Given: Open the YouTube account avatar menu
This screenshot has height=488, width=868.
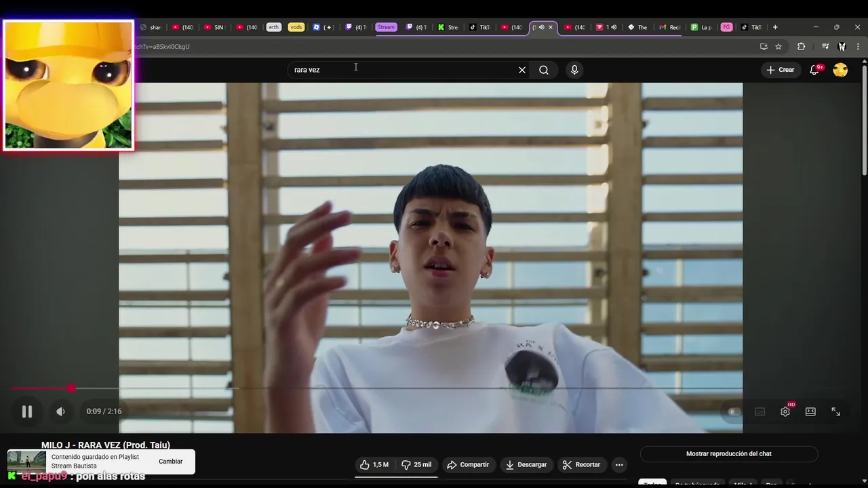Looking at the screenshot, I should click(840, 70).
